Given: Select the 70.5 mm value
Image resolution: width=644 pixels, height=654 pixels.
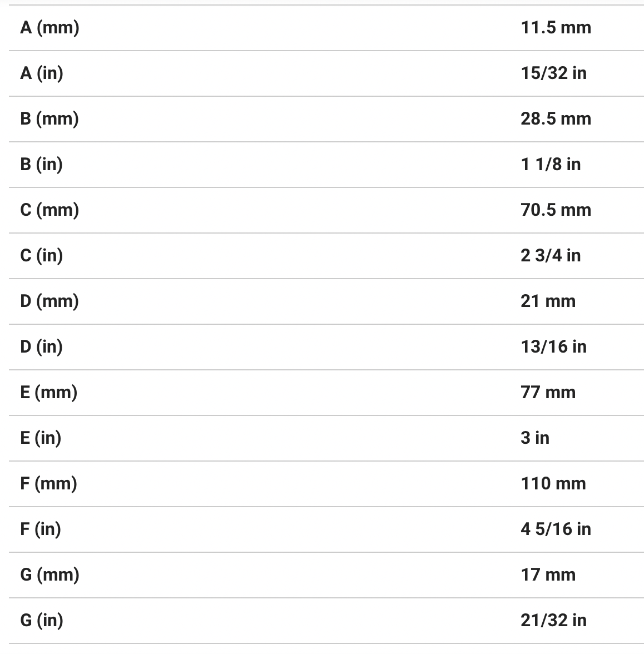Looking at the screenshot, I should 556,210.
